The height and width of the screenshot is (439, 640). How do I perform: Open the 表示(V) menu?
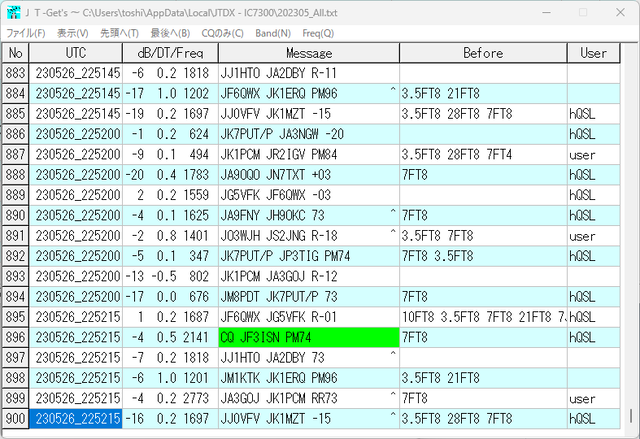73,33
